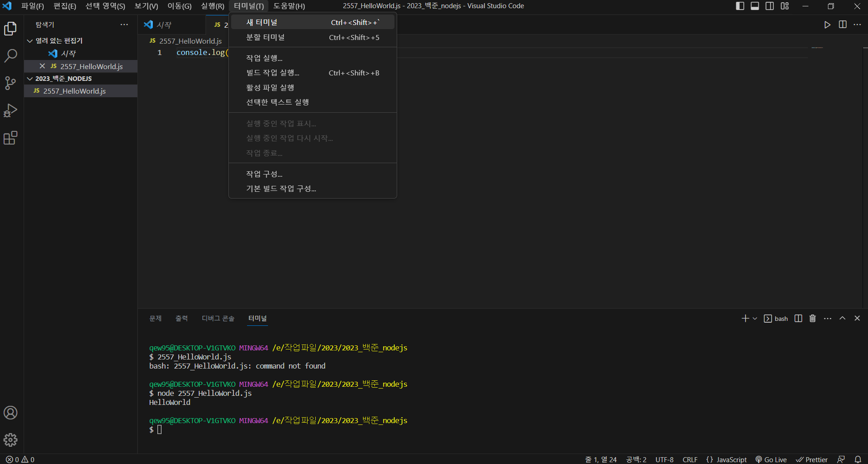Select the bash terminal label
Screen dimensions: 868x464
click(x=776, y=319)
